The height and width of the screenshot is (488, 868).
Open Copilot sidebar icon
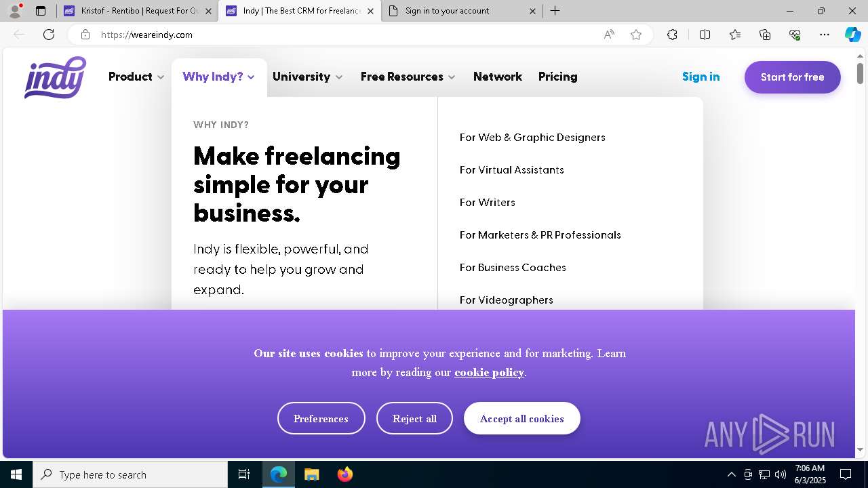pyautogui.click(x=852, y=35)
